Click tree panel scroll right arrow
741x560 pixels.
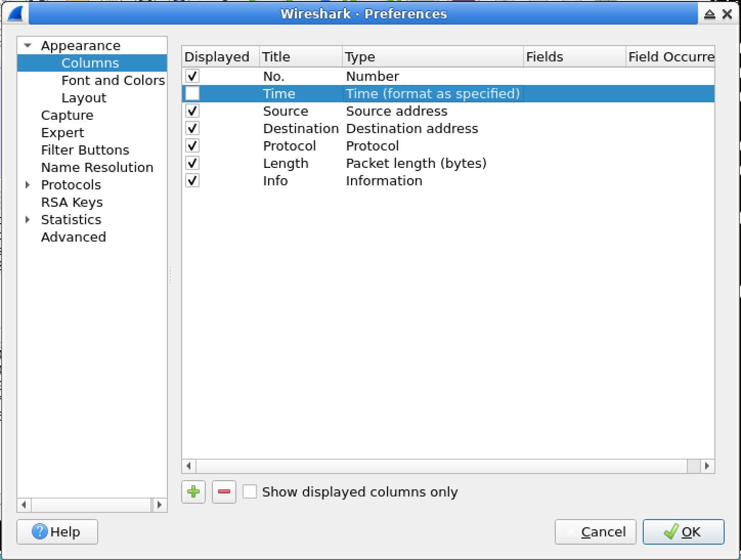(x=160, y=505)
